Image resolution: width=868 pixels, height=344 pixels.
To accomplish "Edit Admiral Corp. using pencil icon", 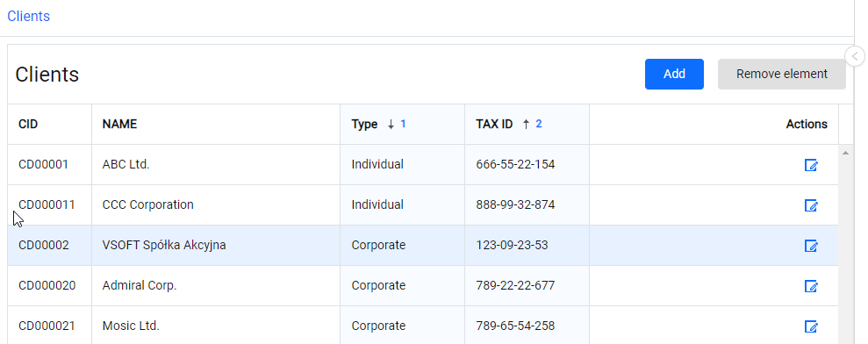I will click(x=811, y=286).
